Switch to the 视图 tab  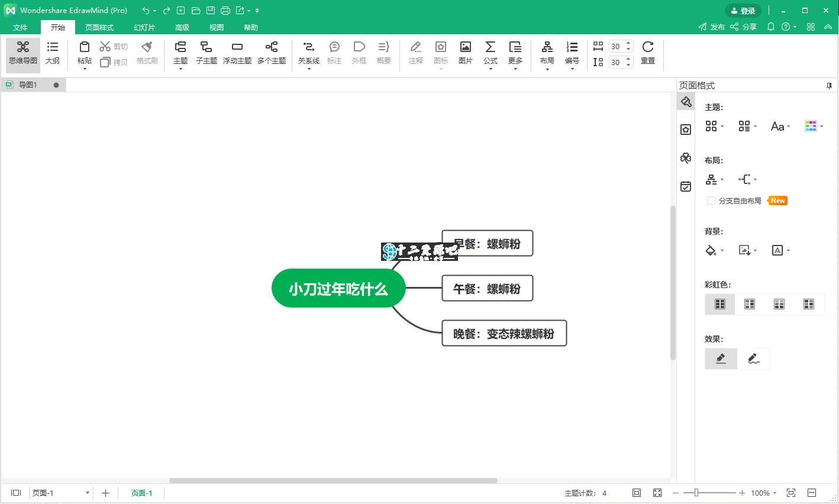pos(217,27)
